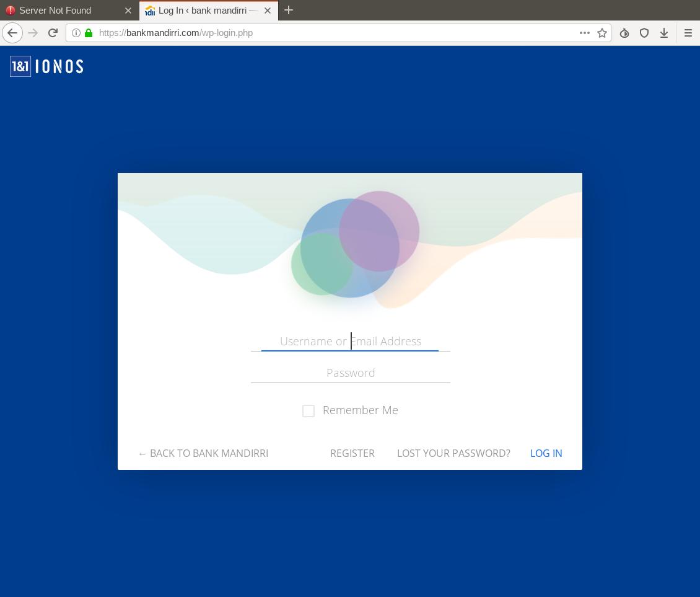Follow the Back to Bank Mandirri link
The width and height of the screenshot is (700, 597).
point(204,453)
